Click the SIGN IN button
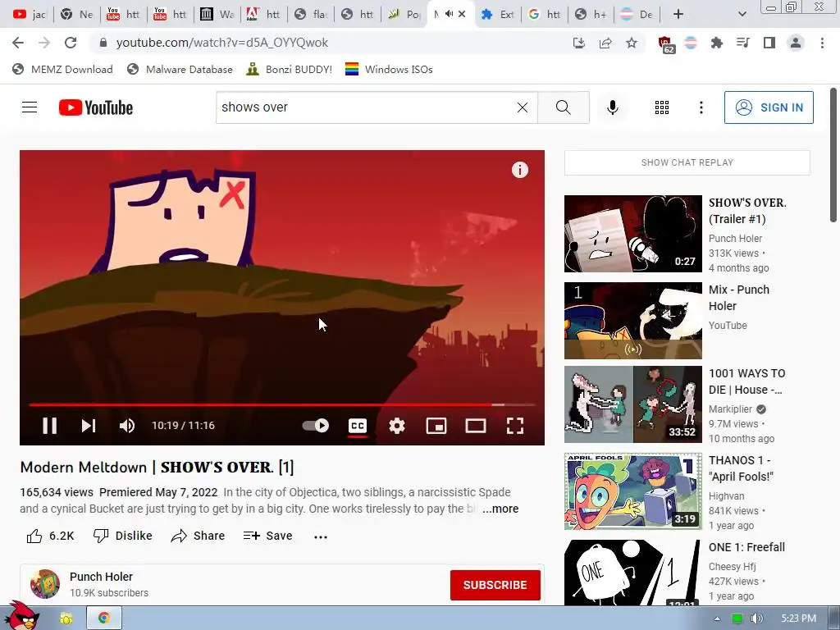The width and height of the screenshot is (840, 630). pos(769,107)
